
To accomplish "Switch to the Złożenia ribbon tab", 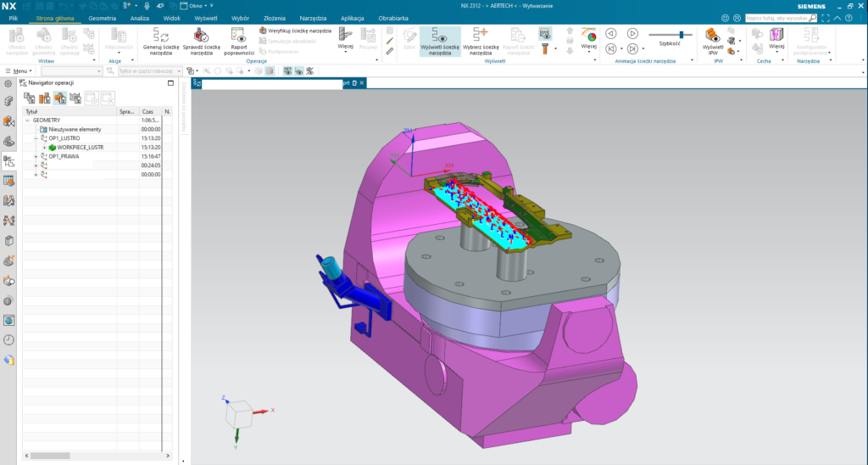I will 275,19.
